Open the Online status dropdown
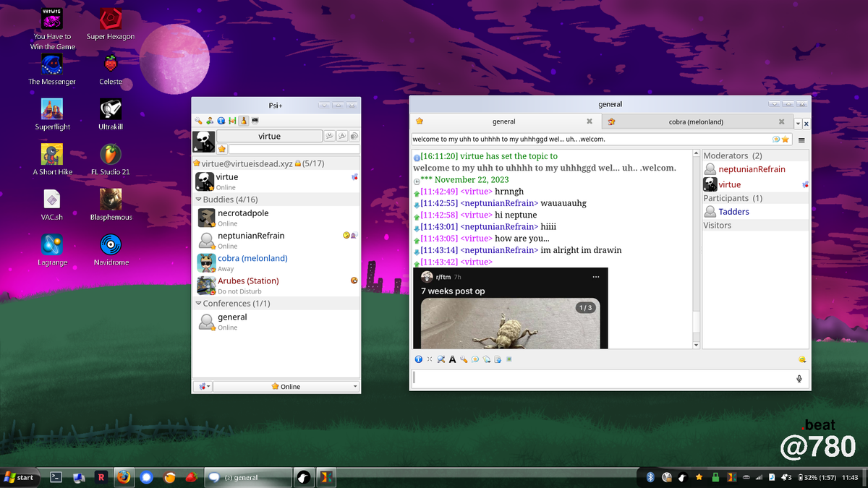The image size is (868, 488). tap(286, 387)
